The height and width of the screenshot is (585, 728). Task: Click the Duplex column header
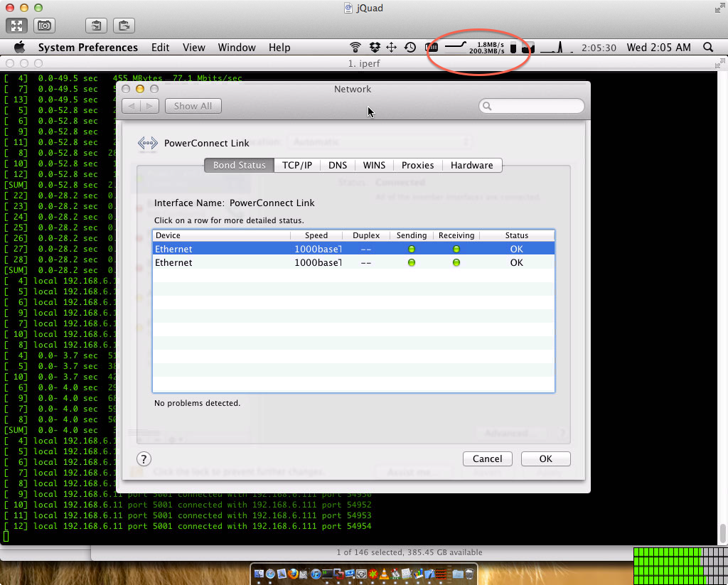pyautogui.click(x=366, y=235)
